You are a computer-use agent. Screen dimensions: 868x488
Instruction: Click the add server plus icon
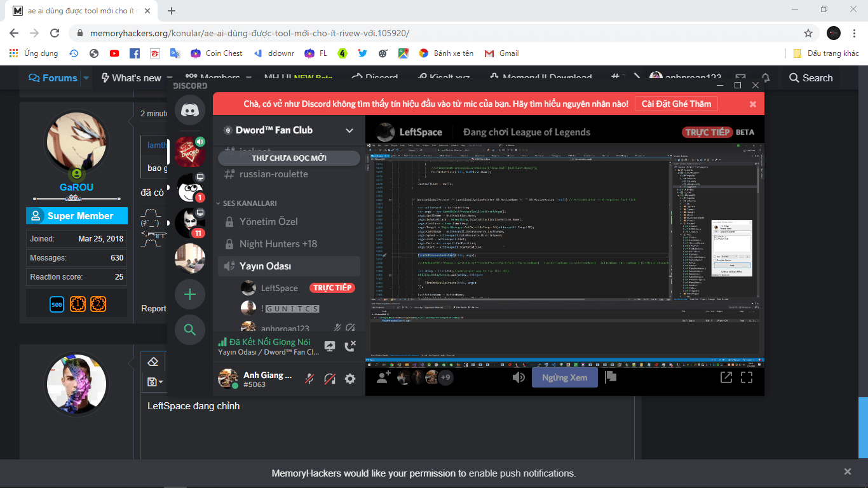[x=189, y=294]
